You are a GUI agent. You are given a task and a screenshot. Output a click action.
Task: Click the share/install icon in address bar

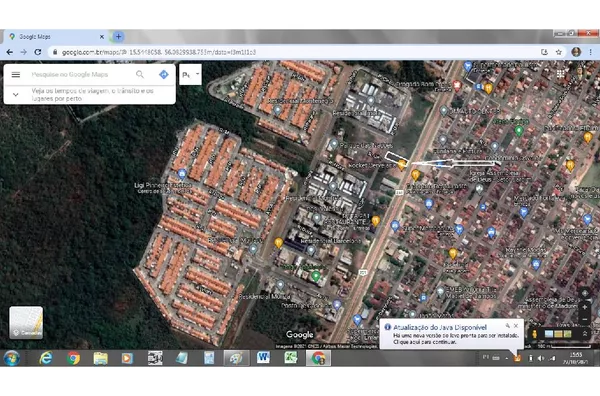click(x=545, y=52)
